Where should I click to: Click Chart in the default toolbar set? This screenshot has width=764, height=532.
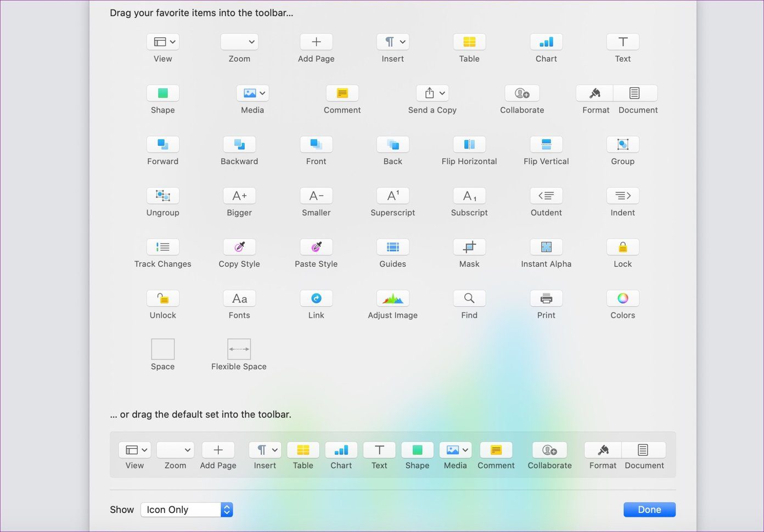point(341,450)
